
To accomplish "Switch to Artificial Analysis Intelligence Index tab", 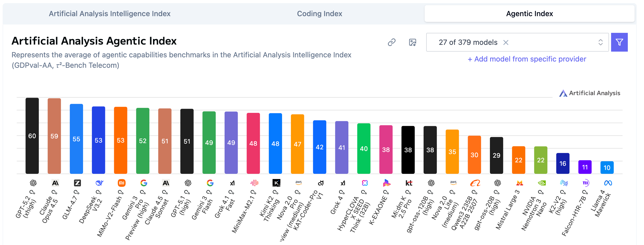I will click(x=110, y=14).
